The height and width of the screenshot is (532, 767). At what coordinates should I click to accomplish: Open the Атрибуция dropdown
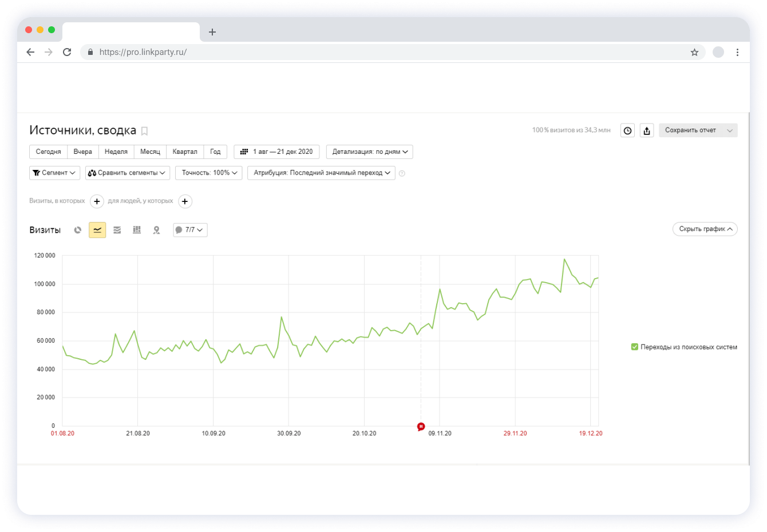321,173
